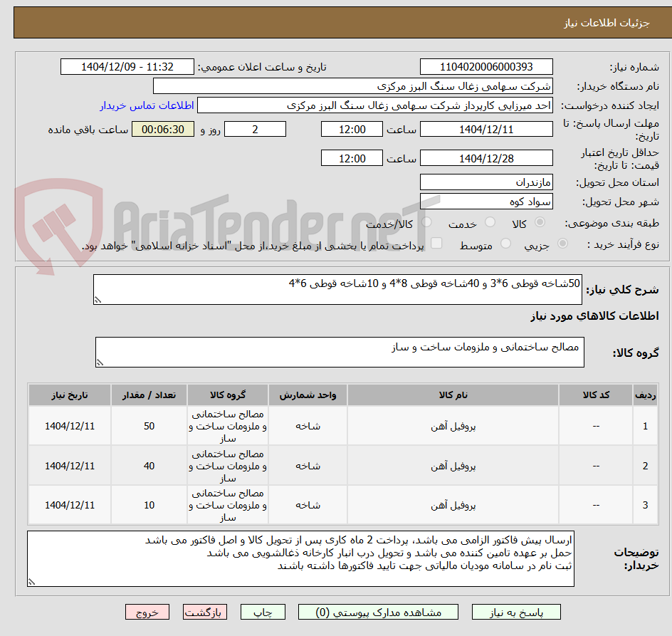Viewport: 672px width, 636px height.
Task: Click پروفیل آهن name in row 3
Action: point(453,505)
